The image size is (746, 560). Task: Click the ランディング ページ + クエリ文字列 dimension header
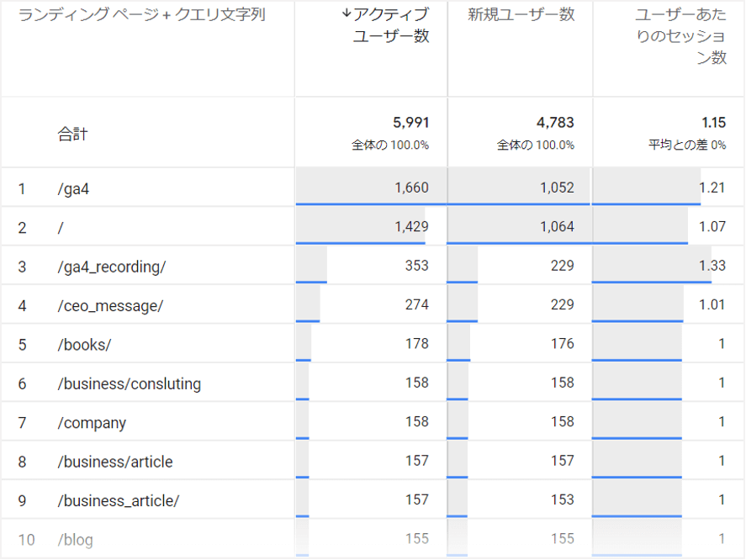(x=142, y=15)
